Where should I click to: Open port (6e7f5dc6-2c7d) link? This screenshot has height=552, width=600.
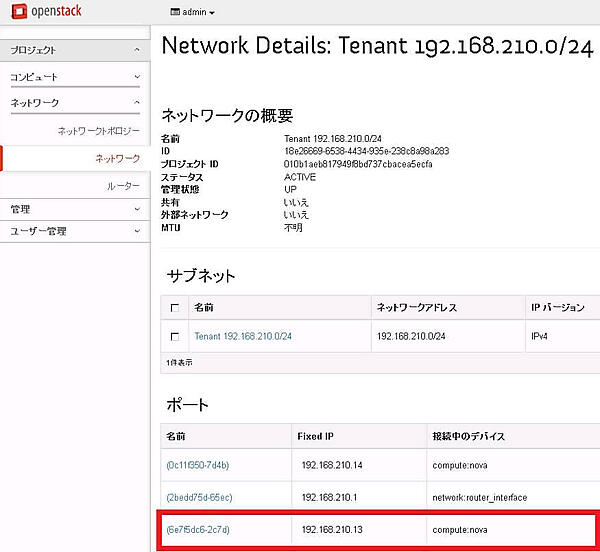(197, 529)
